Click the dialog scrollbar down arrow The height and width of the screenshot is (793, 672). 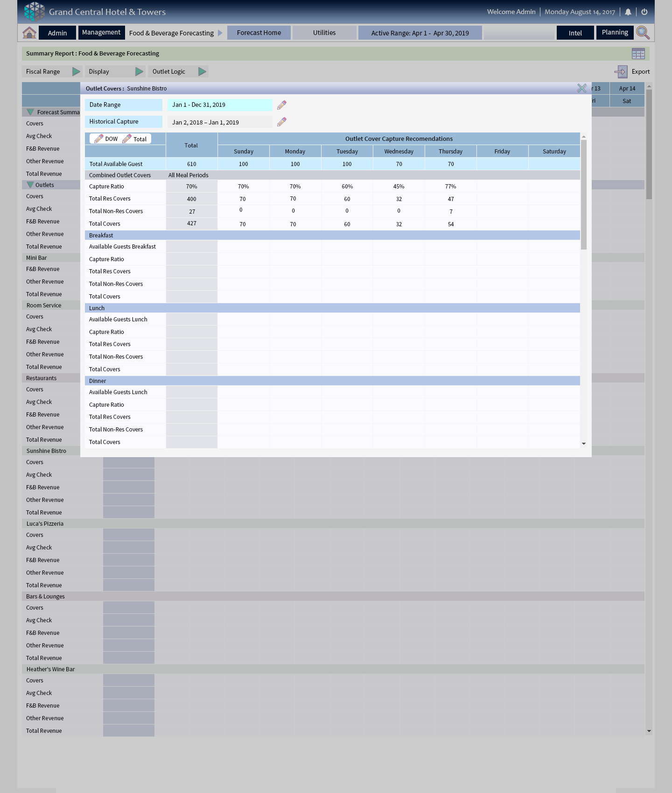point(583,444)
